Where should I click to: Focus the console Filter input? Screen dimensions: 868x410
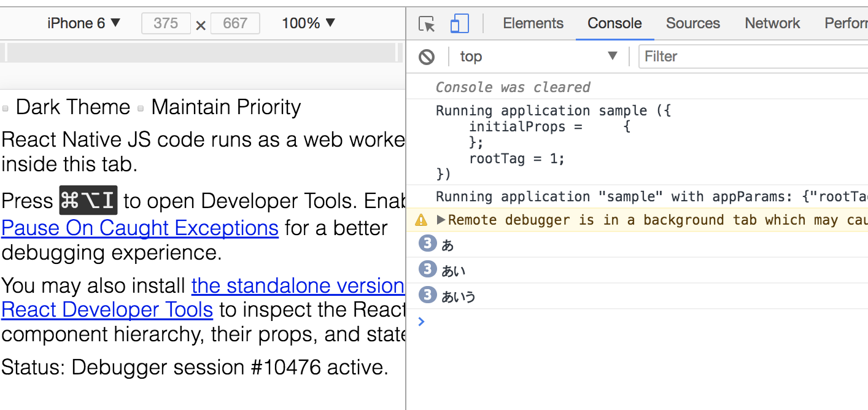[x=753, y=56]
